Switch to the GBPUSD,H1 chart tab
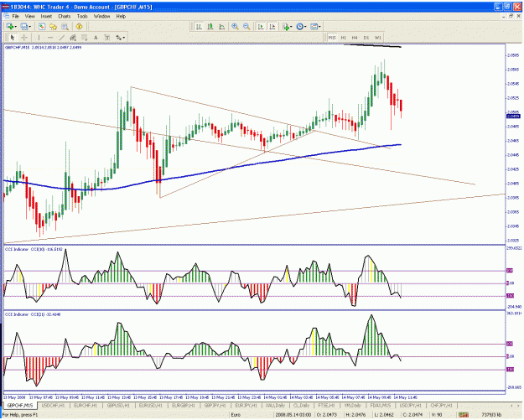This screenshot has height=420, width=524. click(118, 405)
